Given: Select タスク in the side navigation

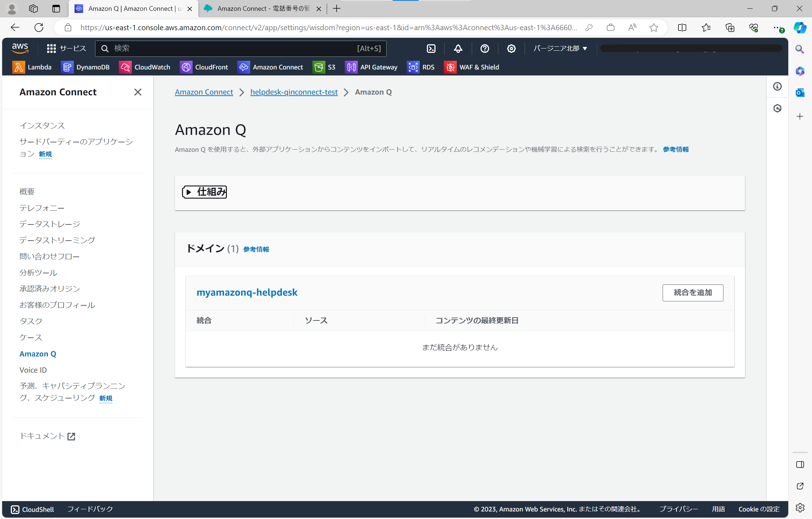Looking at the screenshot, I should (x=31, y=321).
